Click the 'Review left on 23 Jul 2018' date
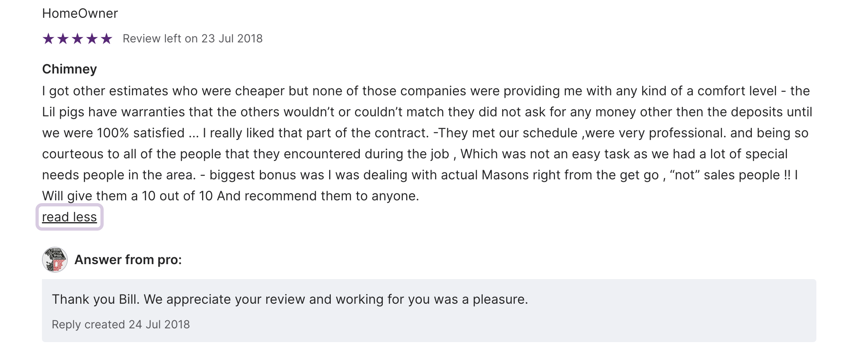This screenshot has width=868, height=353. 192,38
